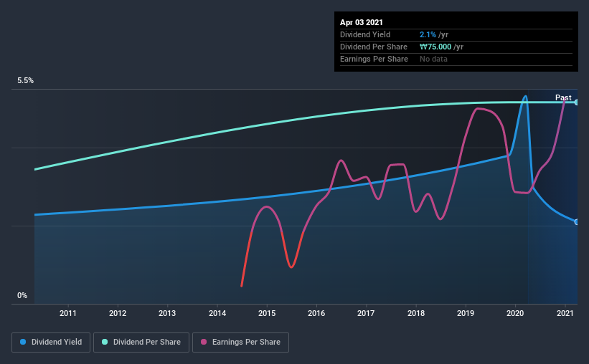Click the 2016 year axis label
This screenshot has height=364, width=589.
316,313
